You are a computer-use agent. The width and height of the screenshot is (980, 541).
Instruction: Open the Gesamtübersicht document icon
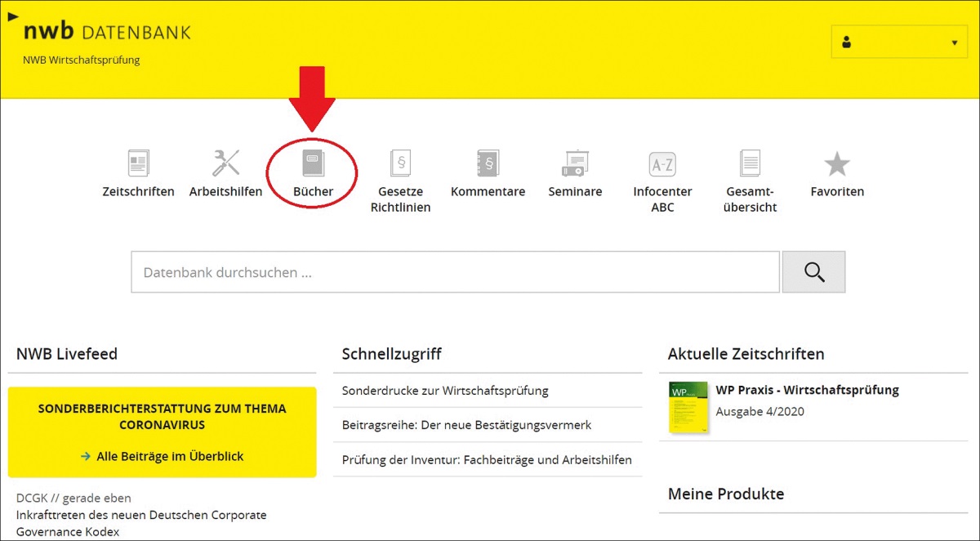click(x=750, y=163)
